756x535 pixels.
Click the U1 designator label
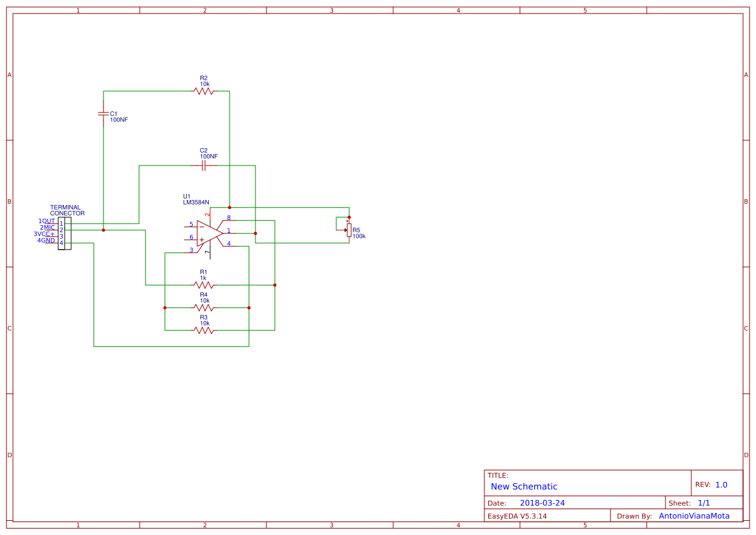[x=187, y=197]
